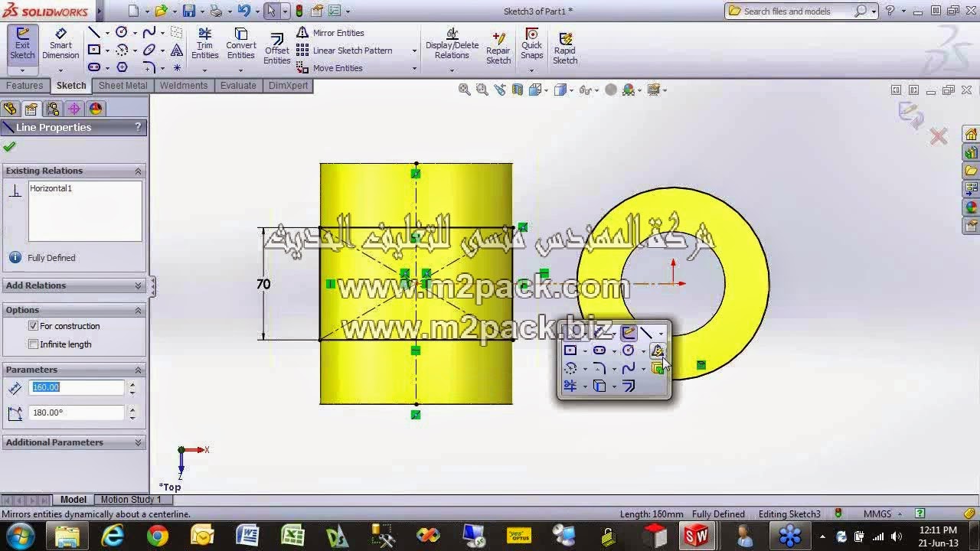
Task: Click the Rapid Sketch tool
Action: 565,47
